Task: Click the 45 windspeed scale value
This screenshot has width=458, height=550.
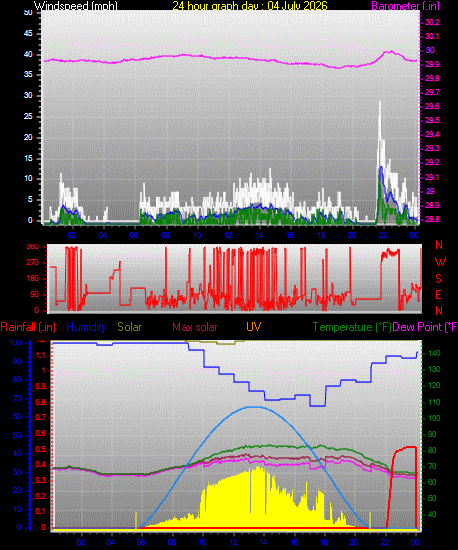Action: coord(28,33)
